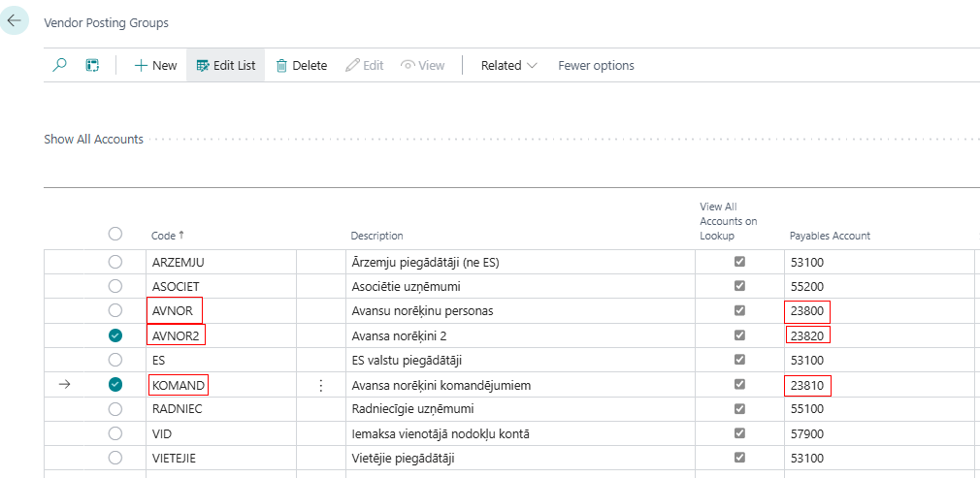Click description 'Vietējie piegādātāji'
Image resolution: width=980 pixels, height=478 pixels.
pos(403,459)
